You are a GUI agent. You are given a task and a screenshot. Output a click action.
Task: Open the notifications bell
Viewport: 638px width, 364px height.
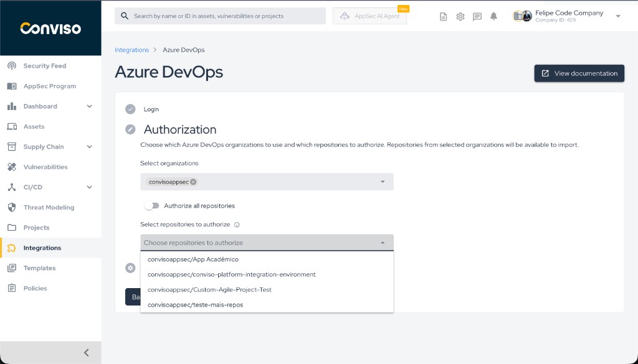click(x=493, y=16)
